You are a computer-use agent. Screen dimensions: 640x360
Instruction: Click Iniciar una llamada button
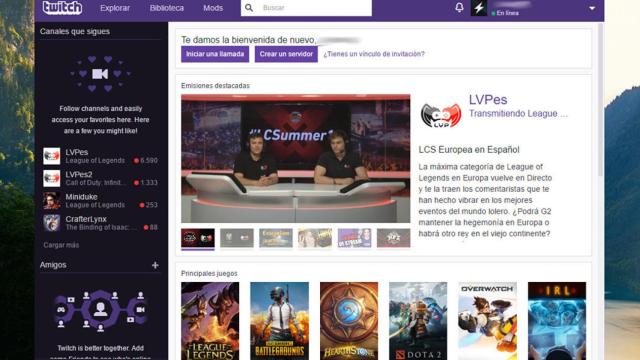[x=215, y=54]
